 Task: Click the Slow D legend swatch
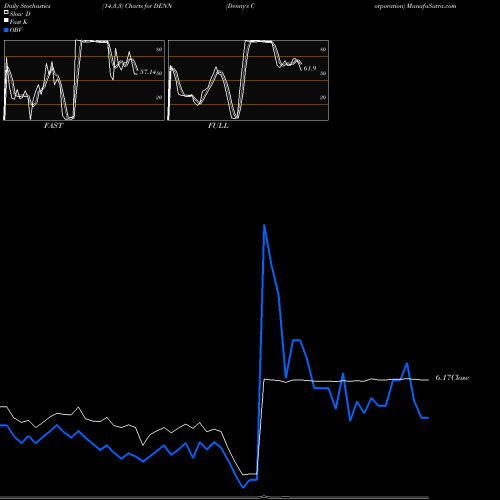6,13
